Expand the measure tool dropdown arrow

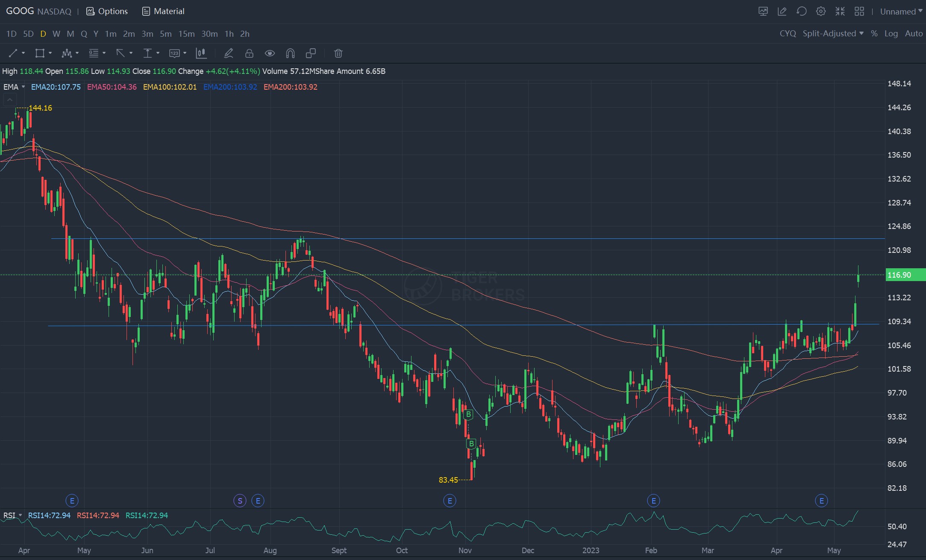[x=158, y=53]
